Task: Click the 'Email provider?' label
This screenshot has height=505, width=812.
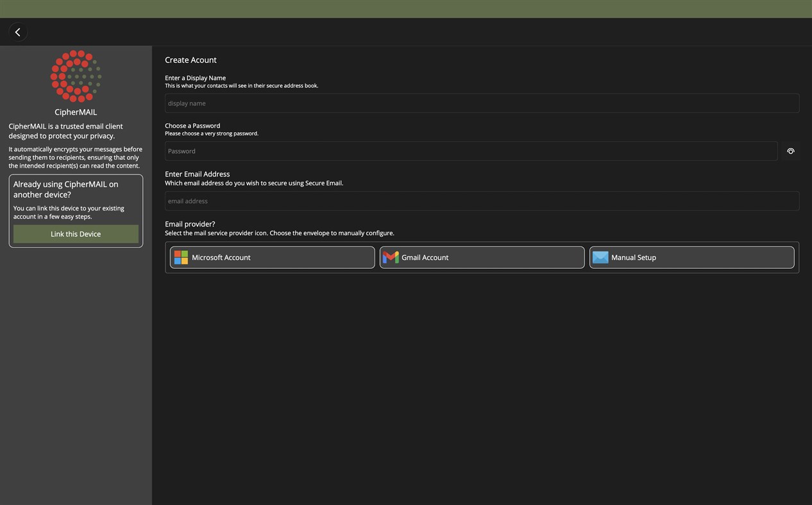Action: click(190, 224)
